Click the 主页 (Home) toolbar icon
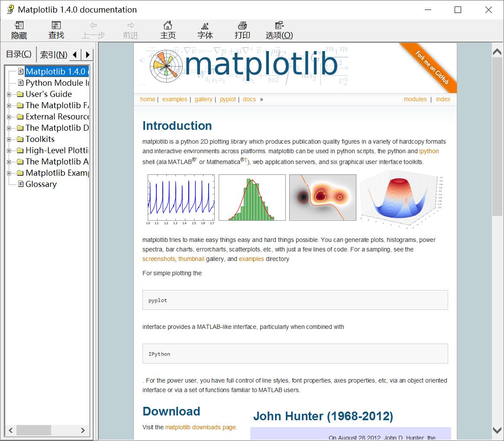Image resolution: width=504 pixels, height=441 pixels. [168, 29]
